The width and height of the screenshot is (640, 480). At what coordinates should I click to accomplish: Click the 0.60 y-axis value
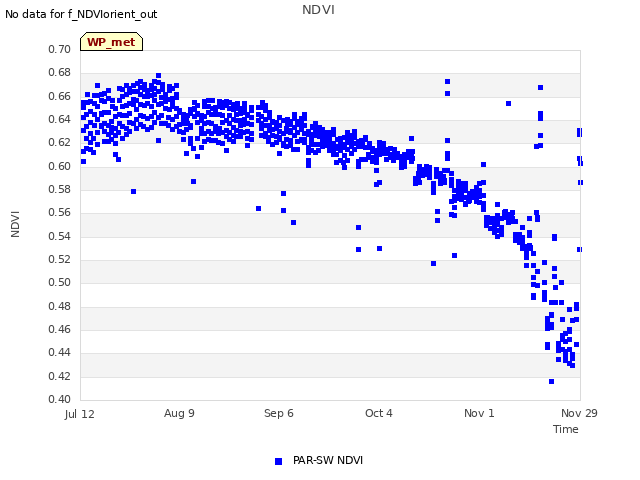[60, 166]
